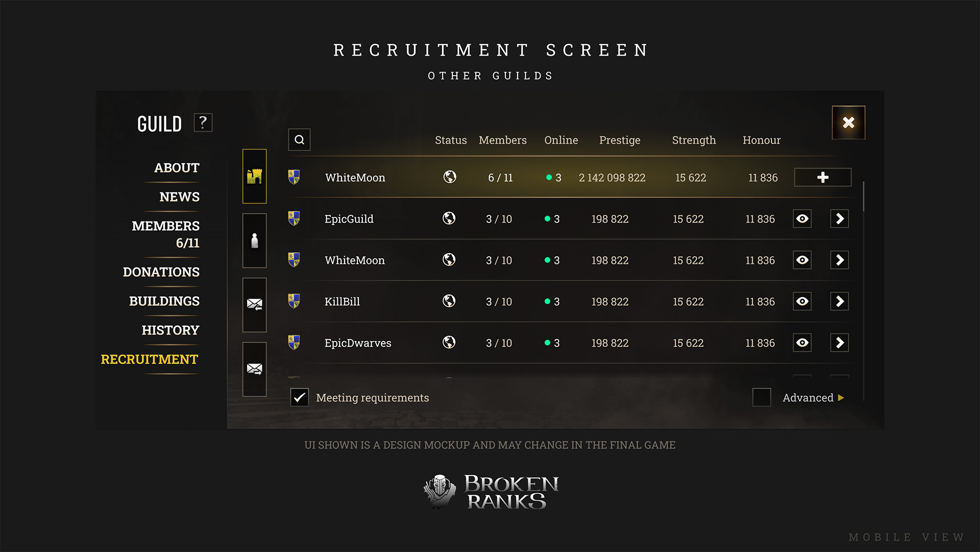Screen dimensions: 980x552
Task: Click EpicDwarves shield emblem
Action: [293, 343]
